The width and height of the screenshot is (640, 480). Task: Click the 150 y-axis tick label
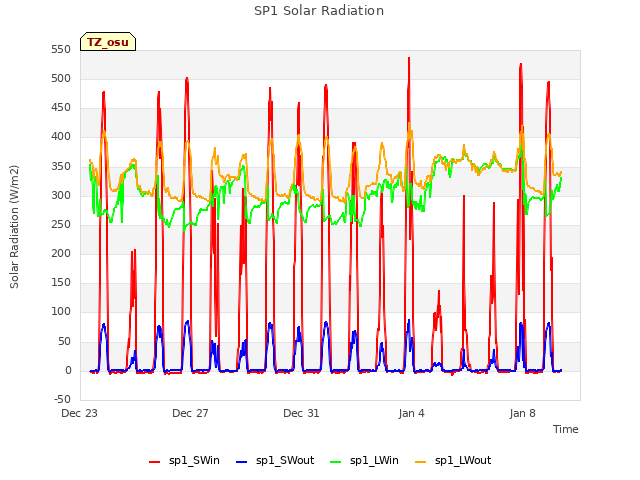pyautogui.click(x=61, y=282)
